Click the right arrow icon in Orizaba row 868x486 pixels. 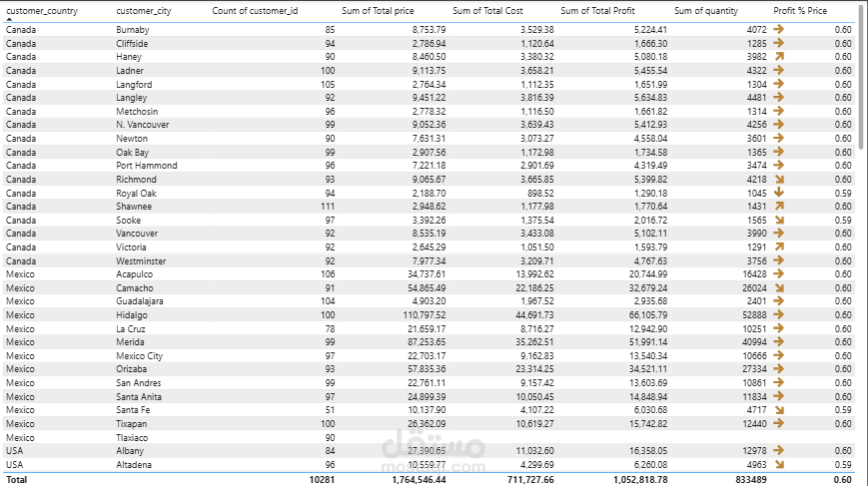pos(779,369)
